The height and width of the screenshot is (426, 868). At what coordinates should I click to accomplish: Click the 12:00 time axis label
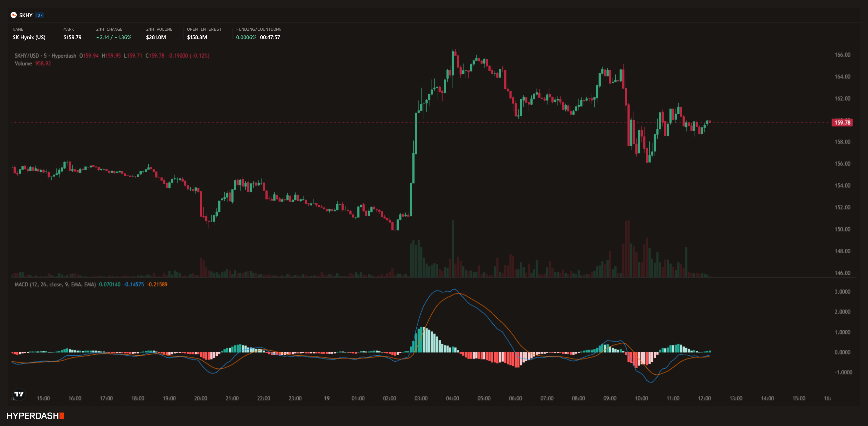pyautogui.click(x=705, y=398)
